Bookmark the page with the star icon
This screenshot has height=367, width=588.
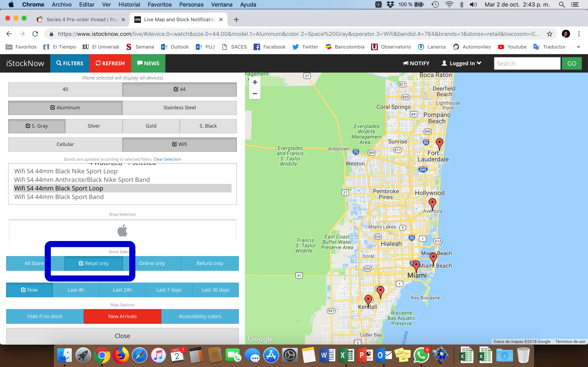click(x=550, y=34)
